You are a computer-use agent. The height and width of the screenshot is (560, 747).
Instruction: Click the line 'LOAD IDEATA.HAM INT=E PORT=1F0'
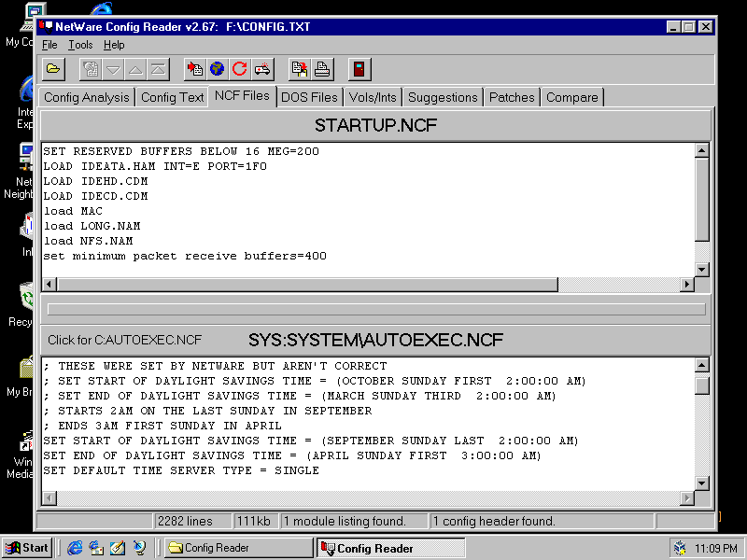[x=155, y=166]
